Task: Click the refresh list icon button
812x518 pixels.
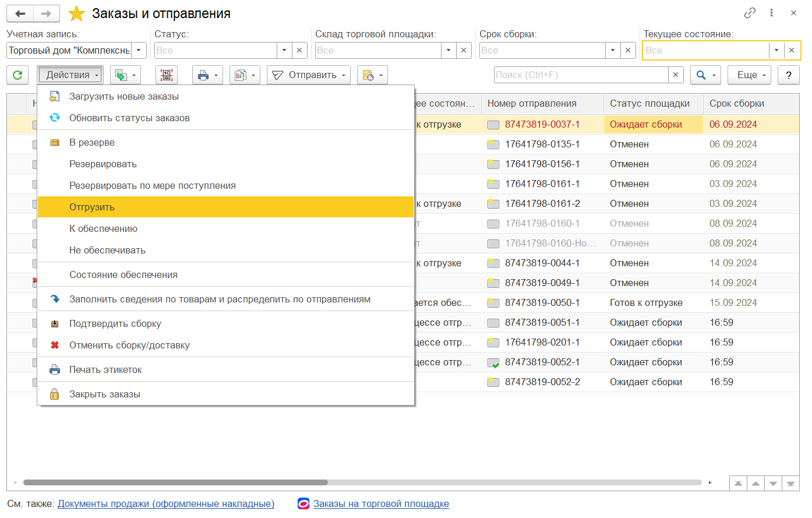Action: pyautogui.click(x=17, y=75)
